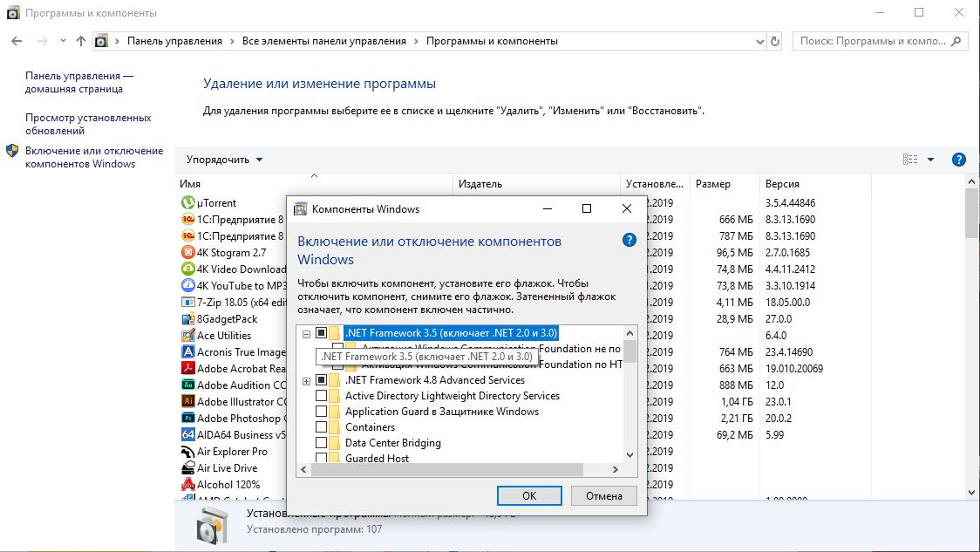Viewport: 980px width, 552px height.
Task: Toggle the .NET Framework 3.5 checkbox
Action: point(321,332)
